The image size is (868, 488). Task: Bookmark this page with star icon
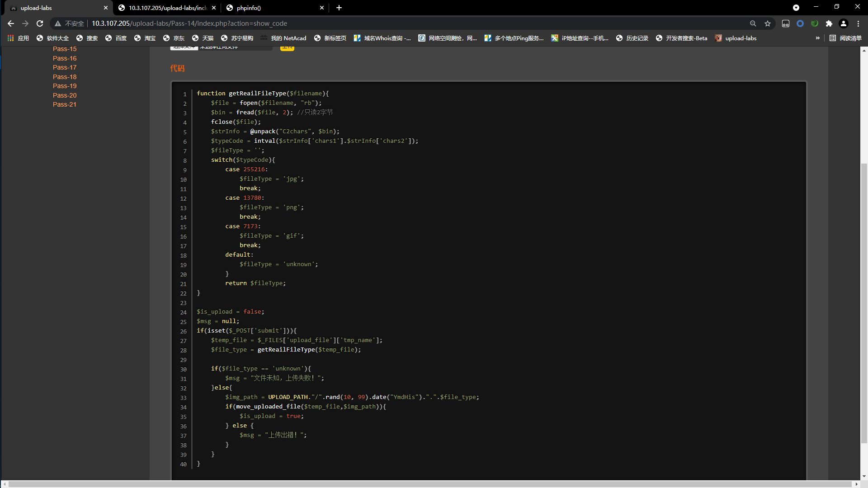[x=768, y=23]
